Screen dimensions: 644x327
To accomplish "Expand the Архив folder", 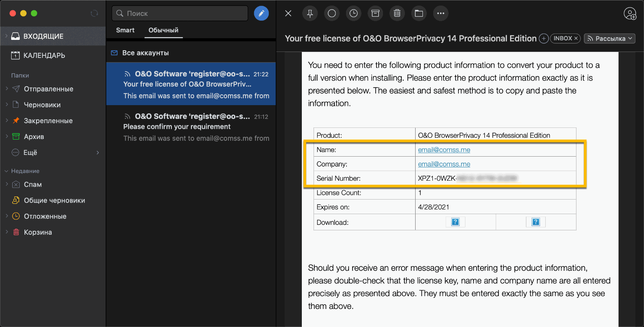I will (6, 137).
